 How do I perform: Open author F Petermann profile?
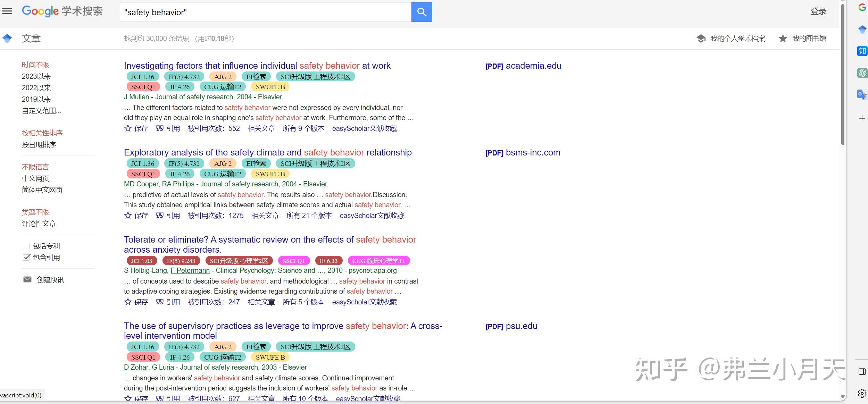click(x=190, y=270)
